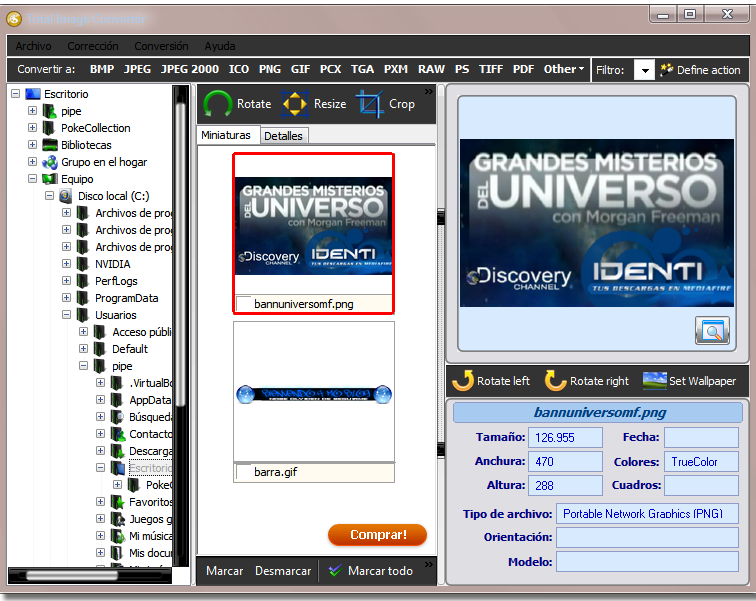Click the Desmarcar button
The width and height of the screenshot is (756, 601).
(283, 571)
